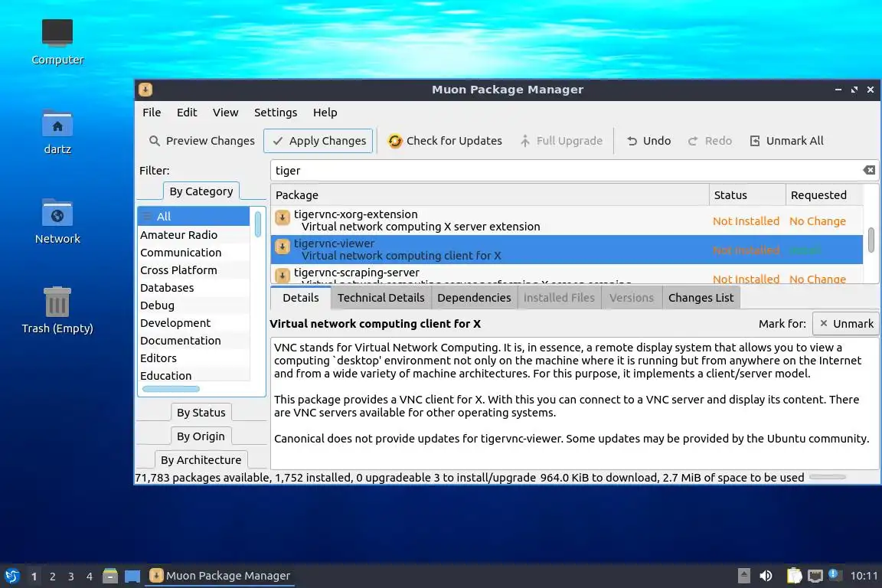This screenshot has height=588, width=882.
Task: Click the Full Upgrade toolbar item
Action: coord(560,141)
